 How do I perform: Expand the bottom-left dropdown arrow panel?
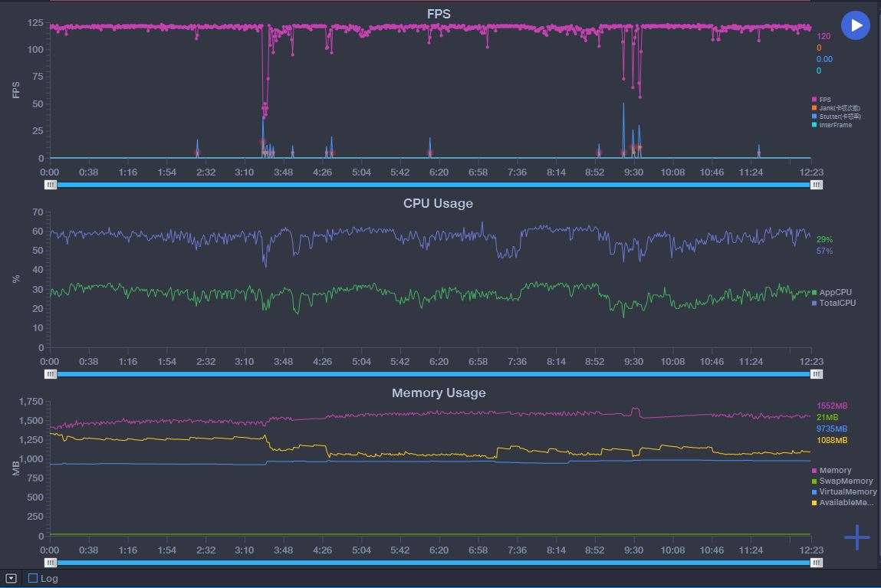tap(11, 578)
